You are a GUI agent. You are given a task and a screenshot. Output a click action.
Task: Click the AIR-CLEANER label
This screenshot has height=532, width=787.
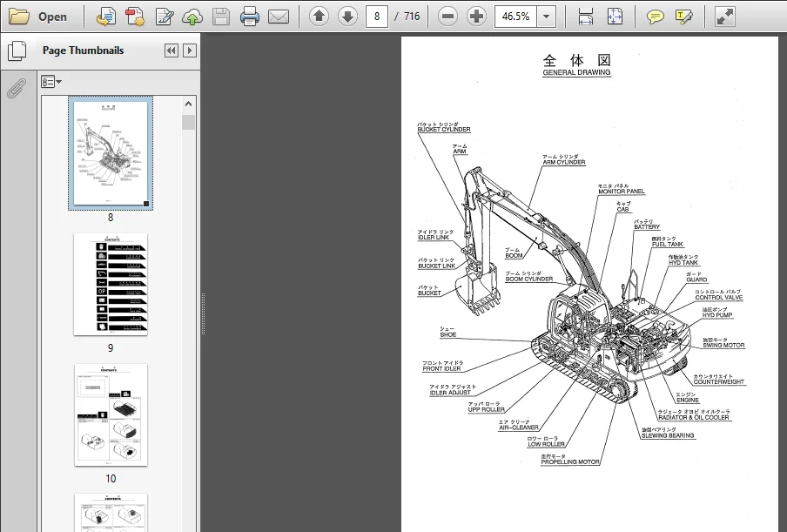click(519, 428)
